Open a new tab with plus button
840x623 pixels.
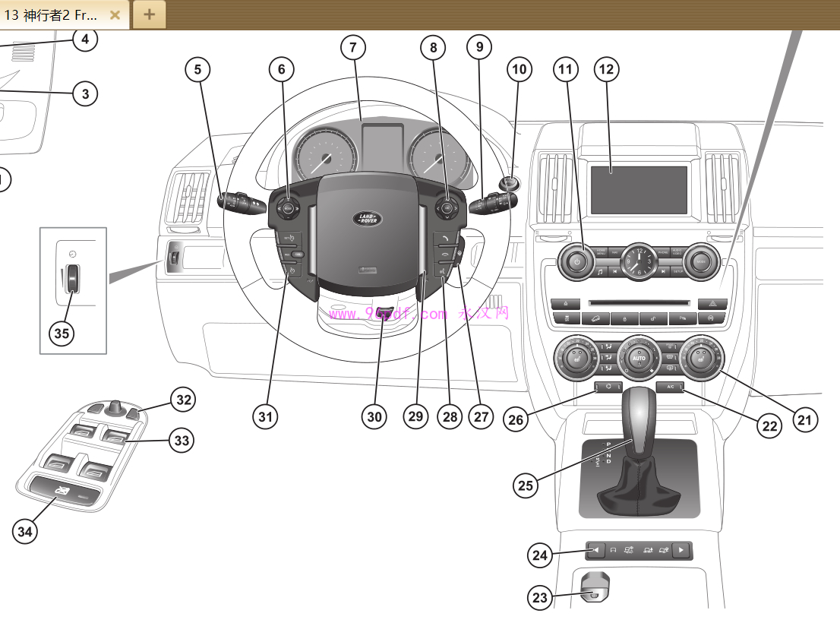pos(150,14)
